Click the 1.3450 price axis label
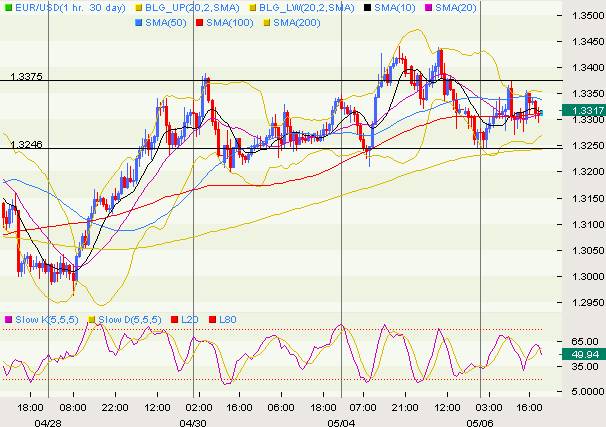The image size is (606, 427). coord(588,41)
